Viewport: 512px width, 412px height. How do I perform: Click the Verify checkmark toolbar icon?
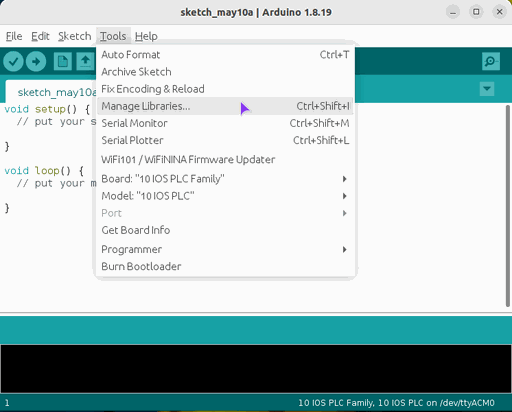(13, 62)
